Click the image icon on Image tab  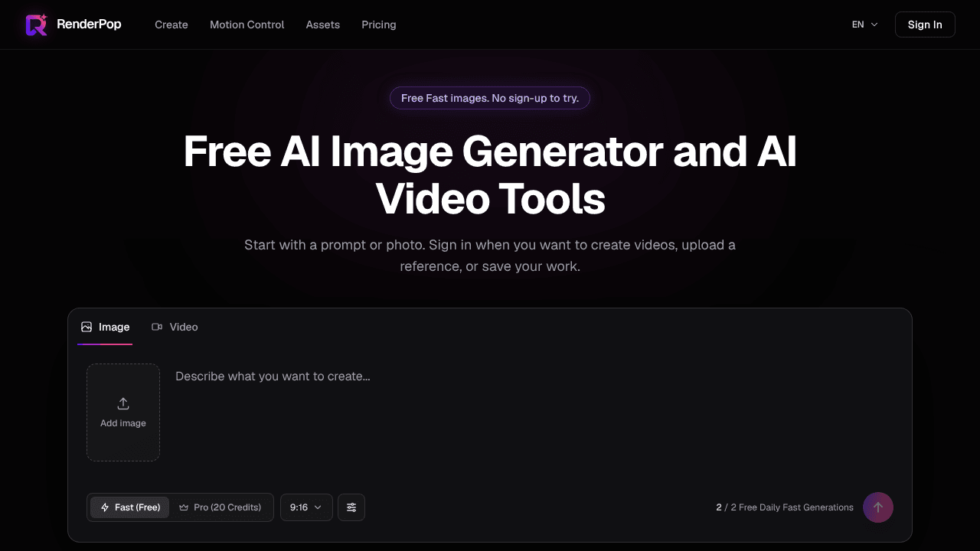point(87,327)
